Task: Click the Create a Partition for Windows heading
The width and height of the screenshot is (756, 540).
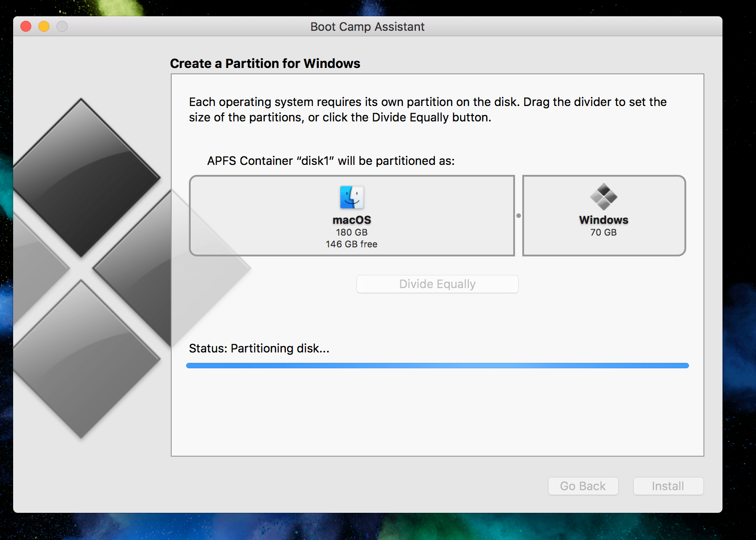Action: tap(265, 63)
